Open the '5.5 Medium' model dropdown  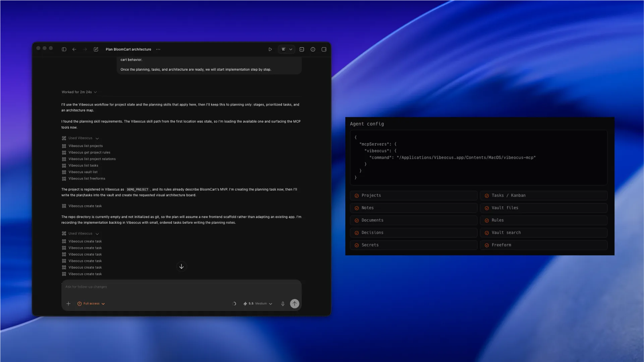tap(258, 304)
